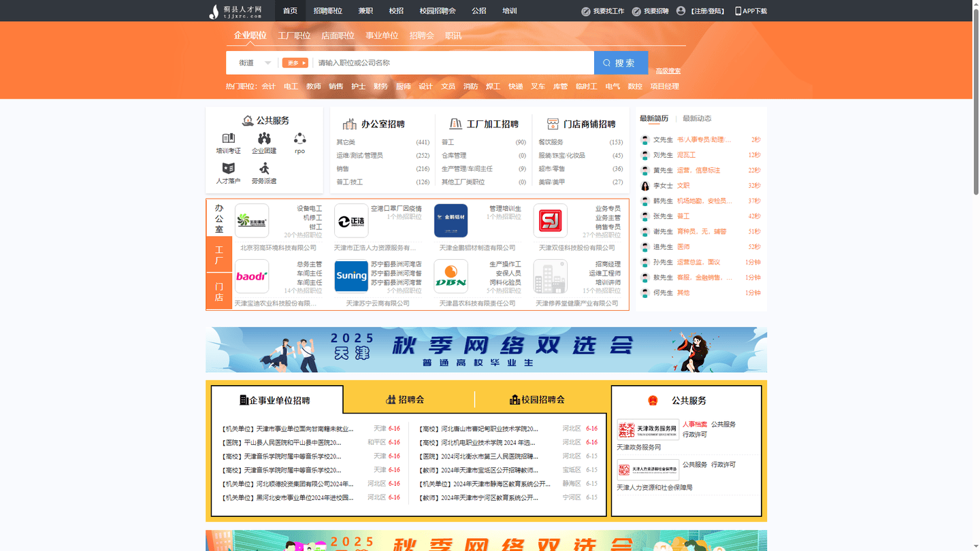Expand the orange 更多 selector
980x551 pixels.
point(295,63)
